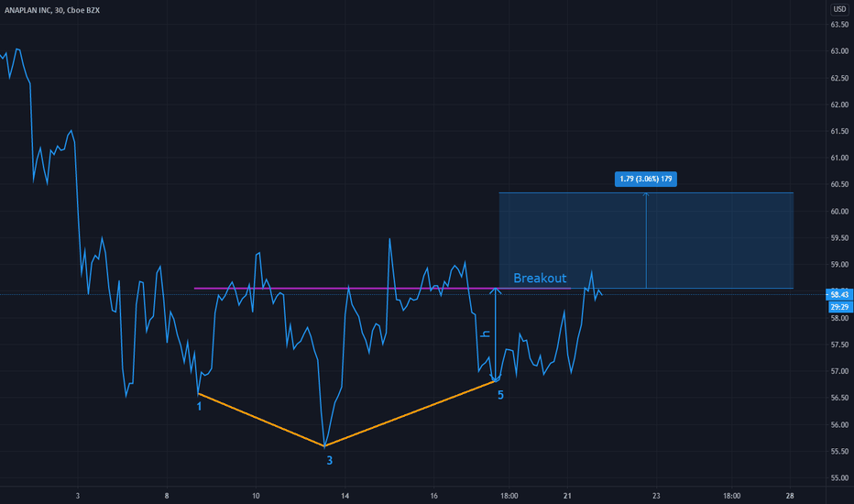Click the countdown label 29:29
The image size is (854, 504).
[839, 307]
